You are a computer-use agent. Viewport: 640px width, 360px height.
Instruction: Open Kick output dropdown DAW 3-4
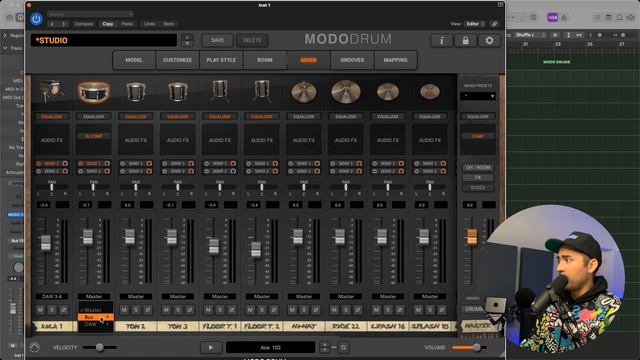(52, 296)
